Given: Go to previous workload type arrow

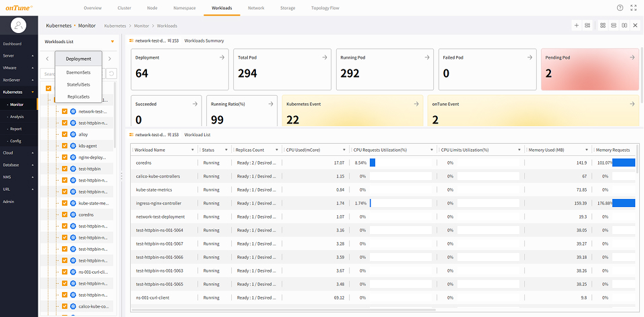Looking at the screenshot, I should pos(47,59).
